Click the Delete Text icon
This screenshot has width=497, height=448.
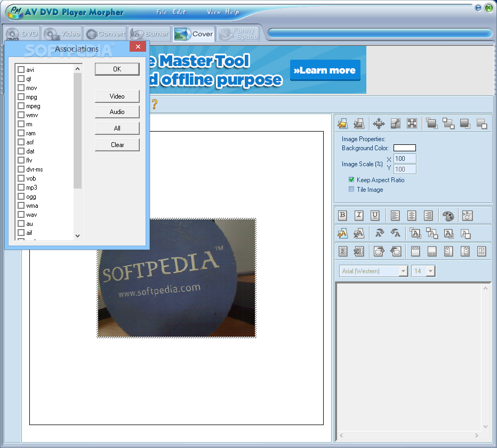click(359, 234)
